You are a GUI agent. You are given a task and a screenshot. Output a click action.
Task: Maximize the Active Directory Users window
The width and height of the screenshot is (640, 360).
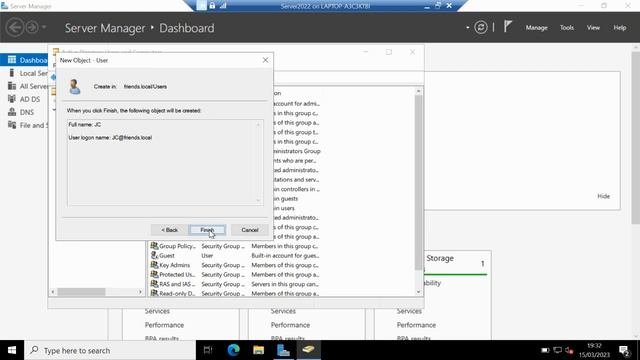389,52
